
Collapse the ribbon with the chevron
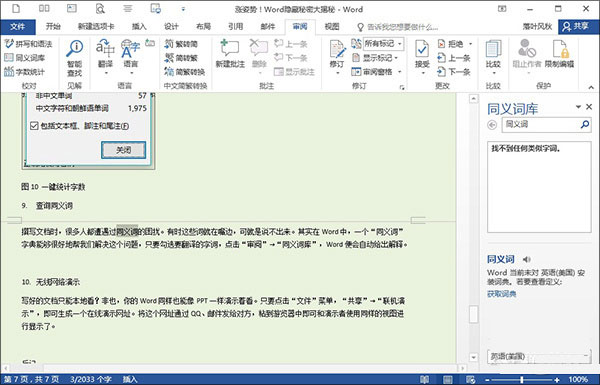click(x=591, y=87)
